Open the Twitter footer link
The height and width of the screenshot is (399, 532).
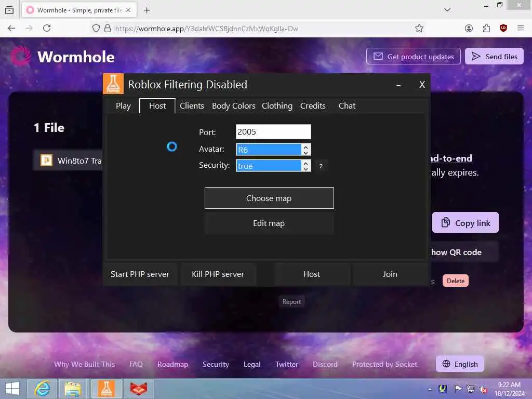coord(287,364)
